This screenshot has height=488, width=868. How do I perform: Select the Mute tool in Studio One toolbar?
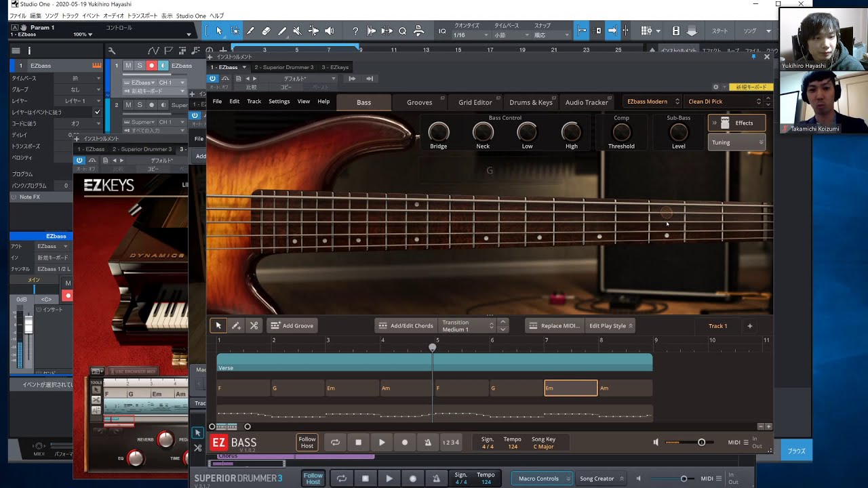(297, 30)
